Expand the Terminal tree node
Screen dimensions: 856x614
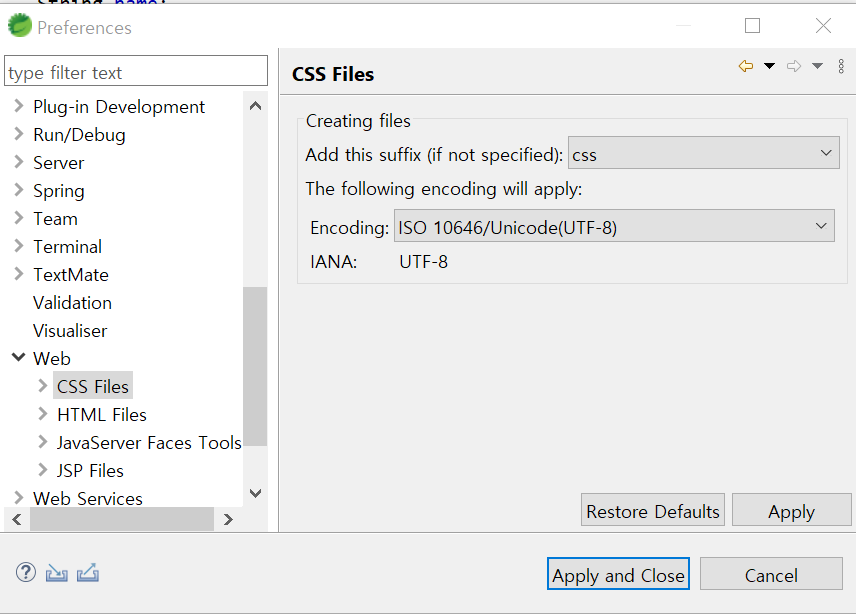(x=19, y=246)
